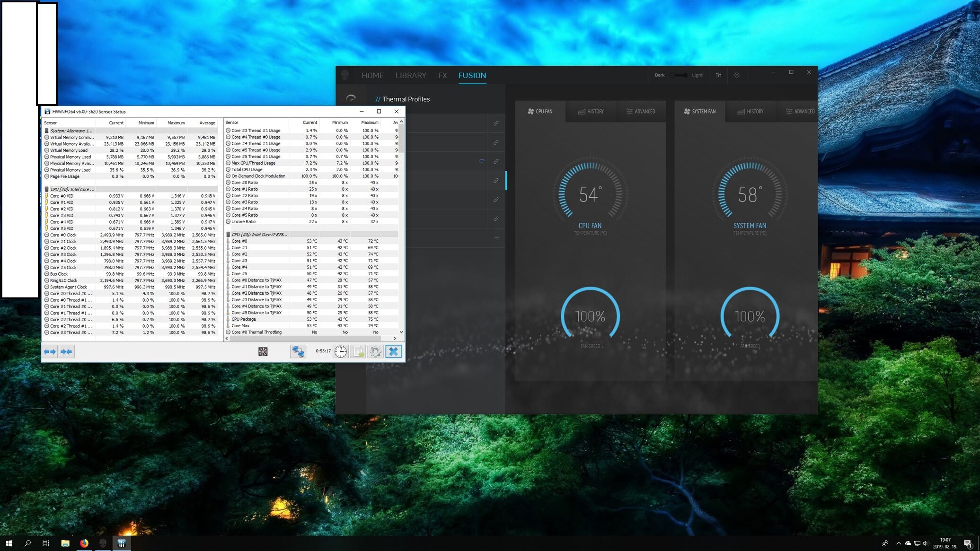Click Sensor column header in right pane
This screenshot has height=551, width=980.
(x=256, y=122)
